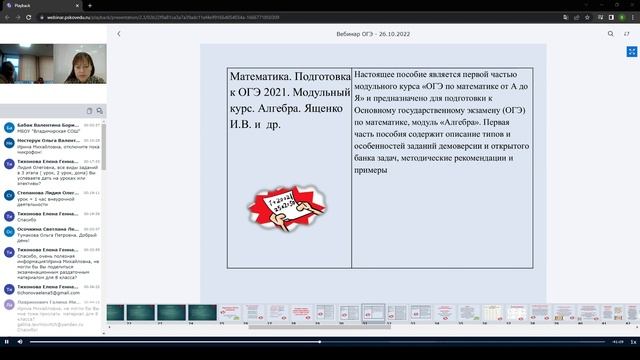Click the slide title 'Вебинар ОГЭ - 26.10.2022'
Image resolution: width=640 pixels, height=360 pixels.
tap(373, 34)
